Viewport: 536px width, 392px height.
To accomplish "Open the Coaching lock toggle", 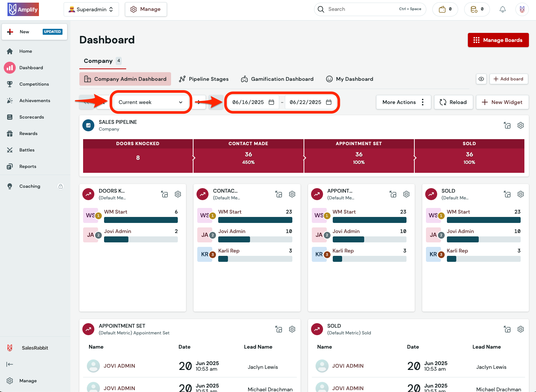I will (60, 186).
